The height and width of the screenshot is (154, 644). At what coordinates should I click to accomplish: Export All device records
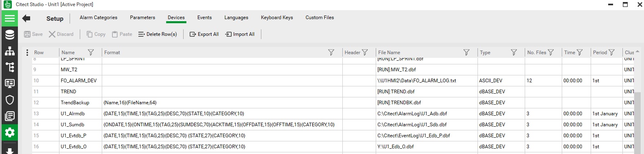204,34
